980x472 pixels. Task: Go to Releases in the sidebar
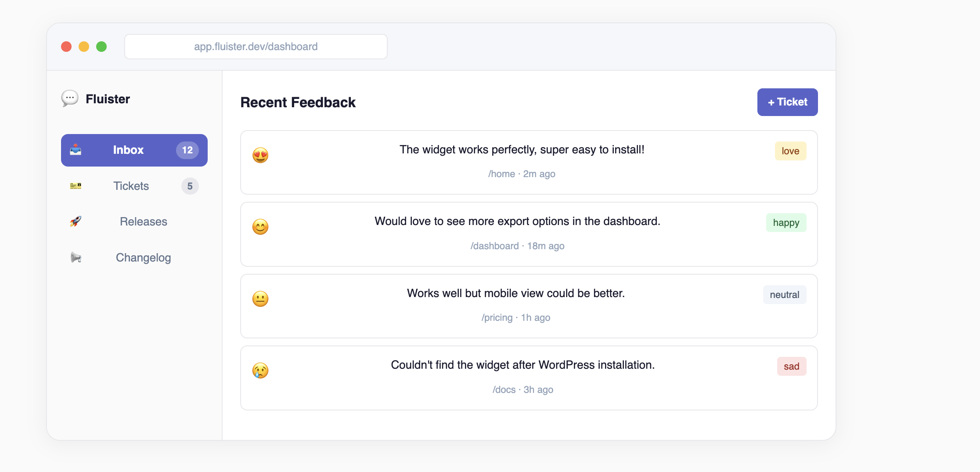tap(143, 221)
